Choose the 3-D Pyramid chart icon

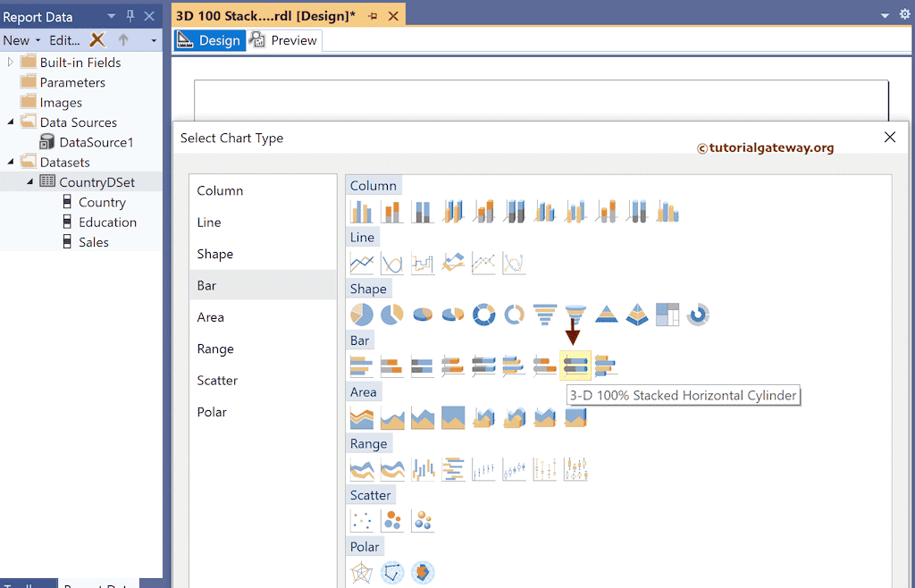636,315
